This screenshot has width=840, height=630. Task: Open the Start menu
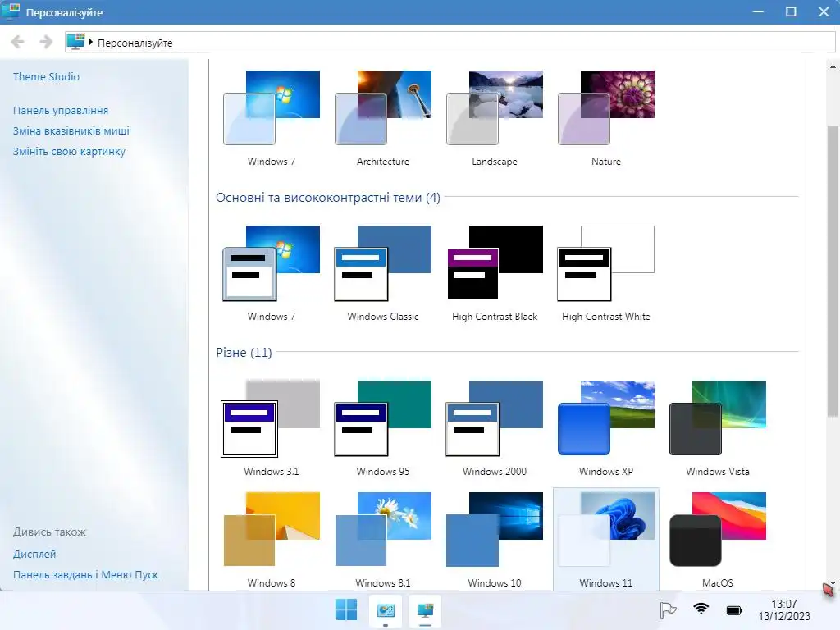[x=346, y=610]
